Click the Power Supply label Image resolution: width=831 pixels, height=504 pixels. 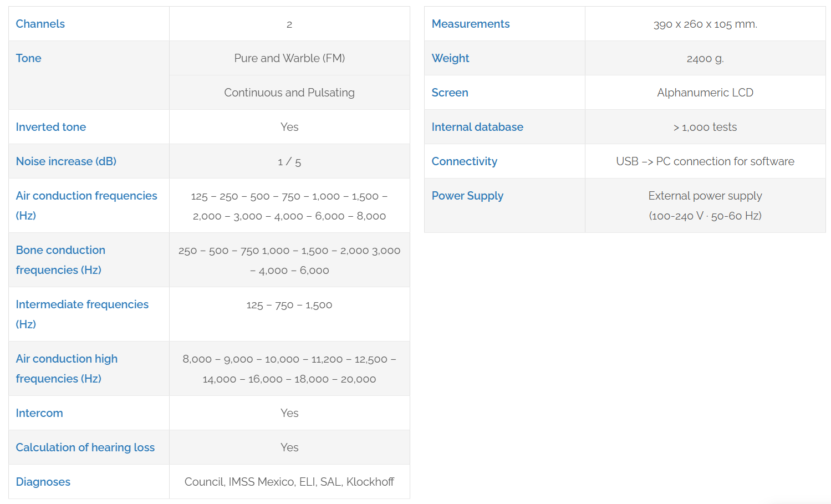[467, 196]
